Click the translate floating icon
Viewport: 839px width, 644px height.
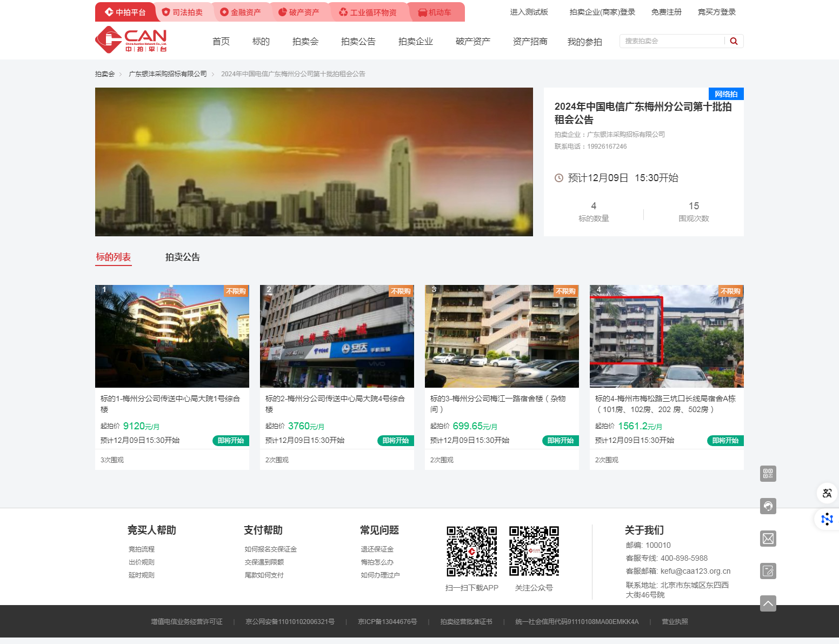827,493
